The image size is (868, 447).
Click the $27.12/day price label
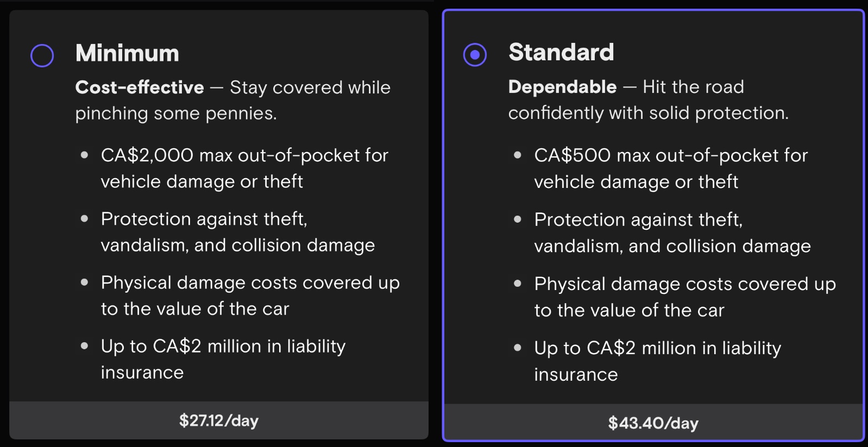point(218,420)
